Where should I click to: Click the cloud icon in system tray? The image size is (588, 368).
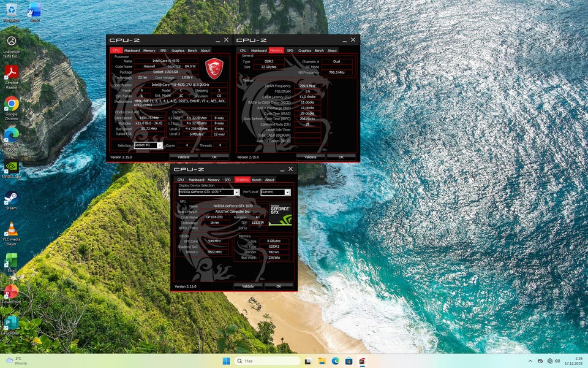540,361
